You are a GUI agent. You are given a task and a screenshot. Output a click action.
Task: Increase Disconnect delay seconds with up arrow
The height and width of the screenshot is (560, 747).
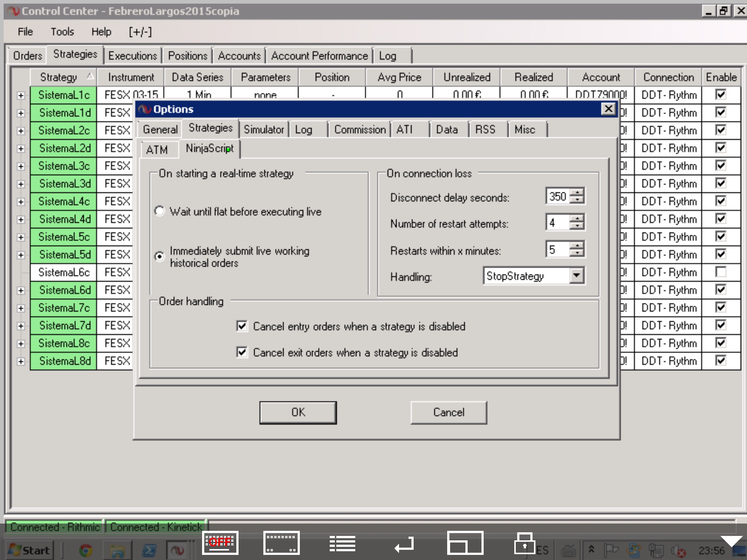coord(577,192)
